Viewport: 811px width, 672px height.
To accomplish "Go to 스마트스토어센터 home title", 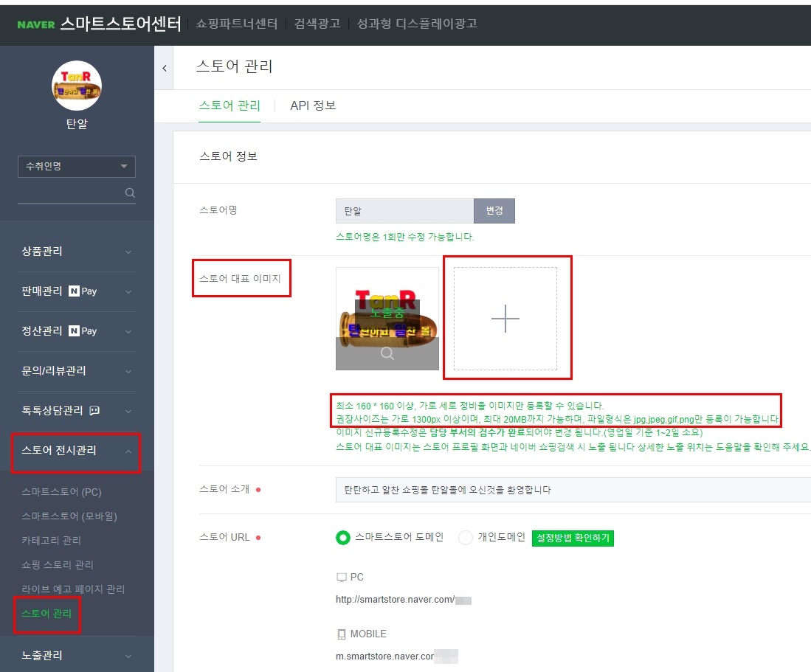I will click(120, 24).
